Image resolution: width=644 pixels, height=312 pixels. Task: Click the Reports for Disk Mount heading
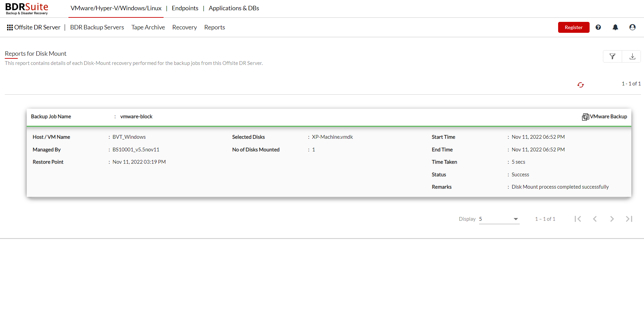[36, 54]
